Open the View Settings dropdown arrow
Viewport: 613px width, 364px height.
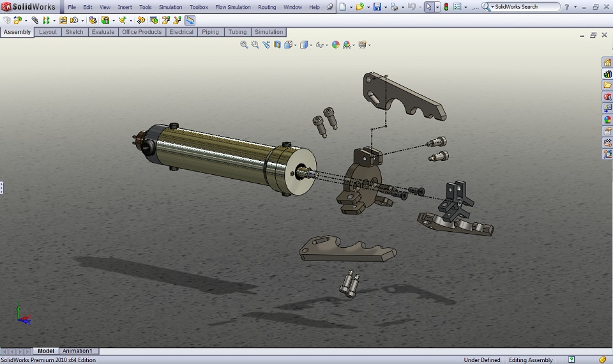point(369,45)
